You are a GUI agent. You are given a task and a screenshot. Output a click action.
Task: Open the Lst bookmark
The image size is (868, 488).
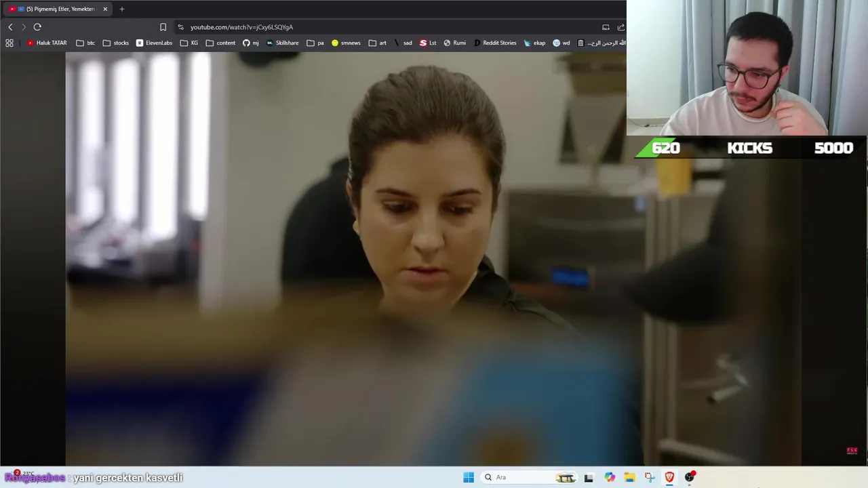click(x=428, y=43)
